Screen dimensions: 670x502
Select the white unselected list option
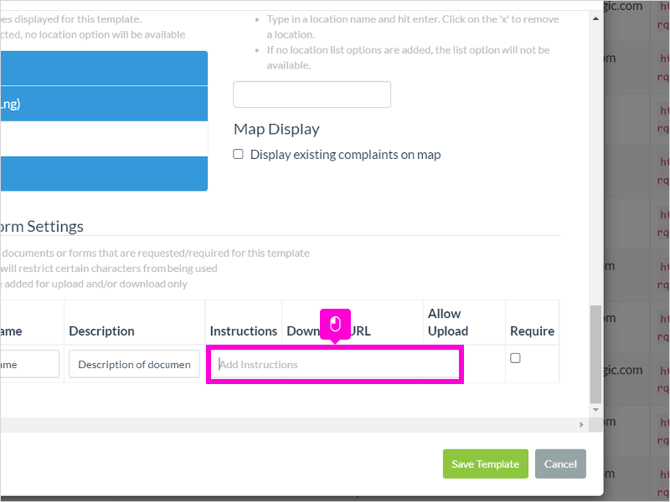[x=104, y=138]
